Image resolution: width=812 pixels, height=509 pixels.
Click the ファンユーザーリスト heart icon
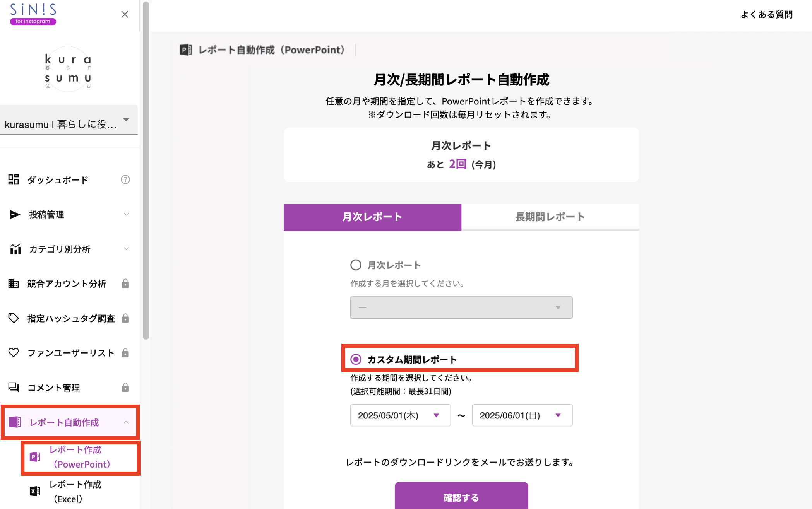(x=14, y=352)
